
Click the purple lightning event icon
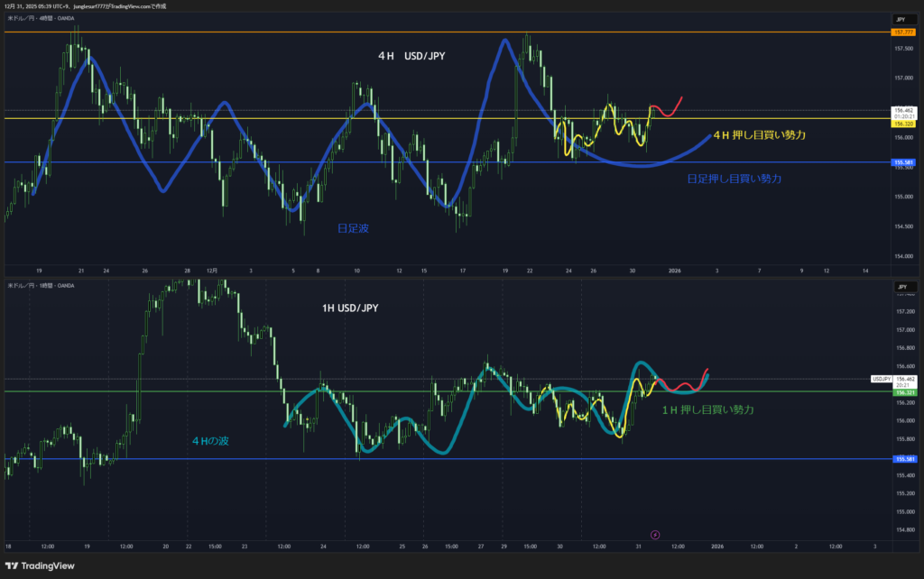[x=655, y=535]
